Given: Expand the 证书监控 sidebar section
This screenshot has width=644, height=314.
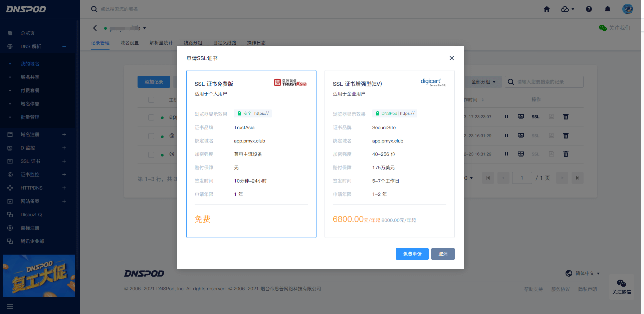Looking at the screenshot, I should (x=64, y=175).
